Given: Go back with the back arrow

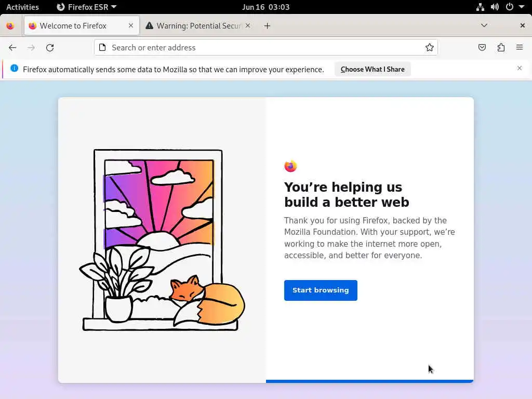Looking at the screenshot, I should point(12,47).
